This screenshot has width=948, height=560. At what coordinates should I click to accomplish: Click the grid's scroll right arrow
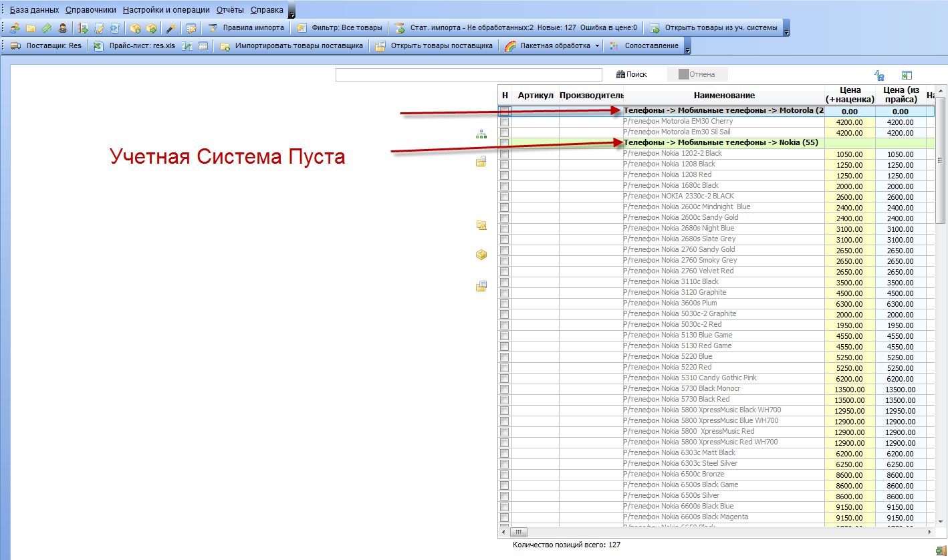tap(930, 533)
